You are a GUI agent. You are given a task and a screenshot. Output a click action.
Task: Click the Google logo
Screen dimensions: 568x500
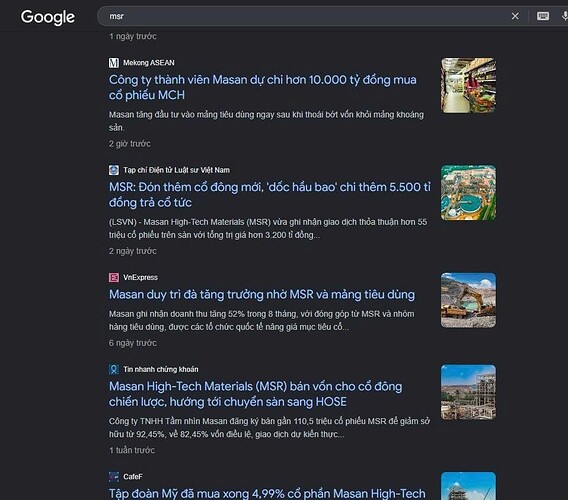coord(48,17)
